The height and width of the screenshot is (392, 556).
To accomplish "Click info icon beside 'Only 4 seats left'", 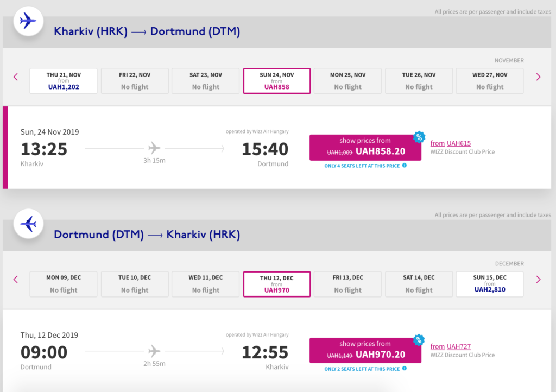I will click(x=405, y=166).
